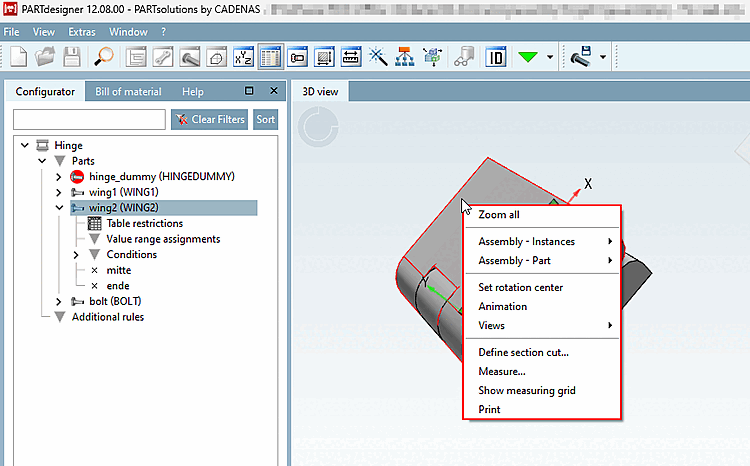Collapse the Hinge root node
This screenshot has width=750, height=466.
pyautogui.click(x=25, y=145)
